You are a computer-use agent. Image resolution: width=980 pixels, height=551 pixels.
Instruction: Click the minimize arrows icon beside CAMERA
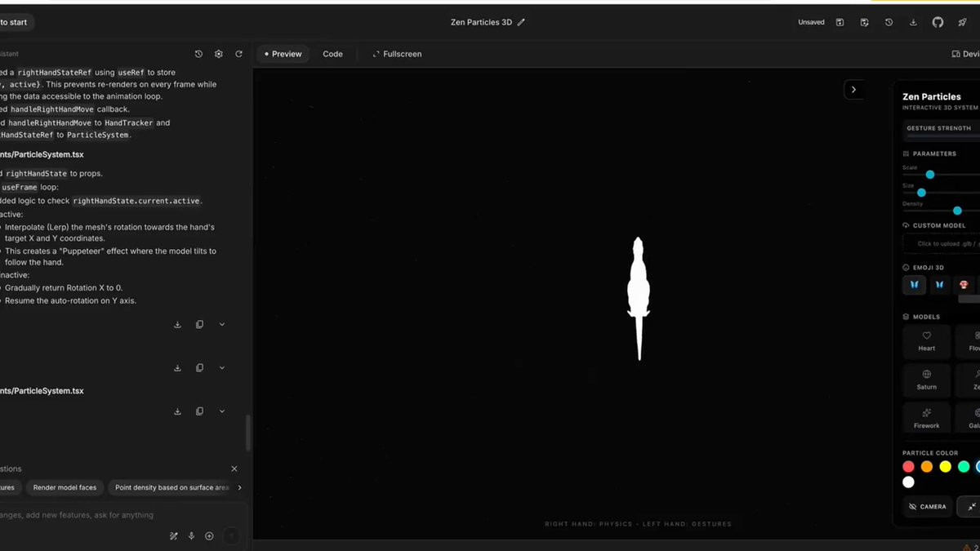[970, 506]
